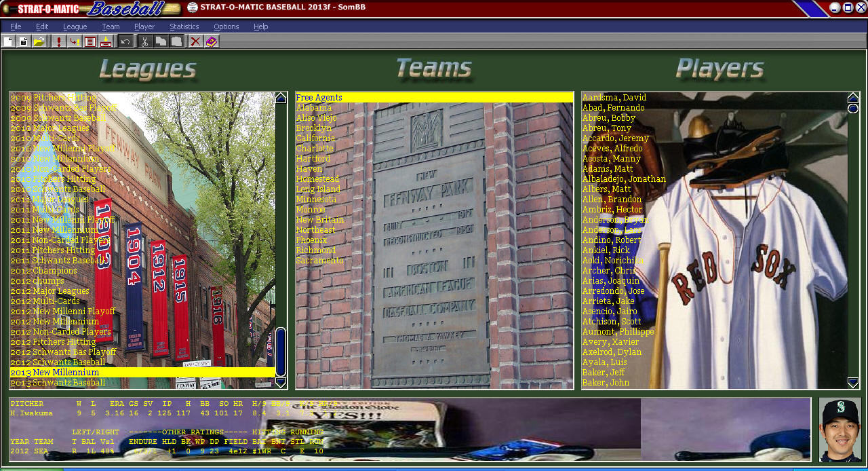Open the League menu
Screen dimensions: 868x471
click(75, 26)
